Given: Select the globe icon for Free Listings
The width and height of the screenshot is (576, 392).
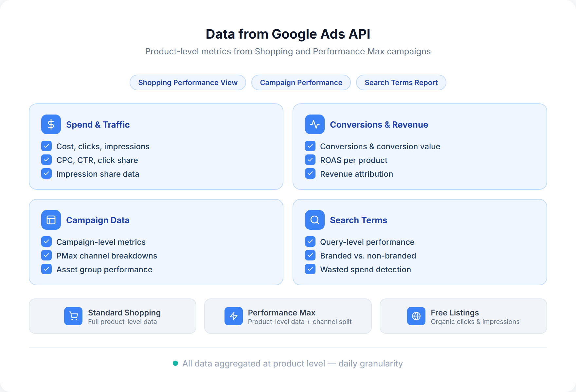Looking at the screenshot, I should (416, 316).
